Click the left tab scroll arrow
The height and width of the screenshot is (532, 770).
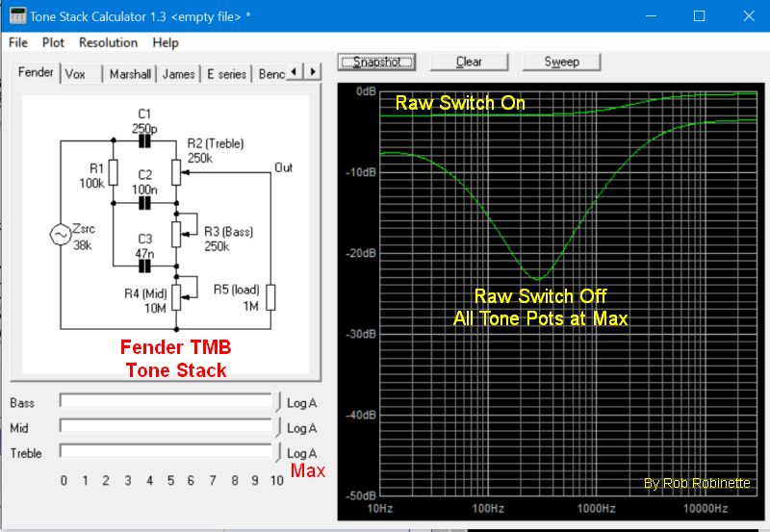[x=295, y=72]
